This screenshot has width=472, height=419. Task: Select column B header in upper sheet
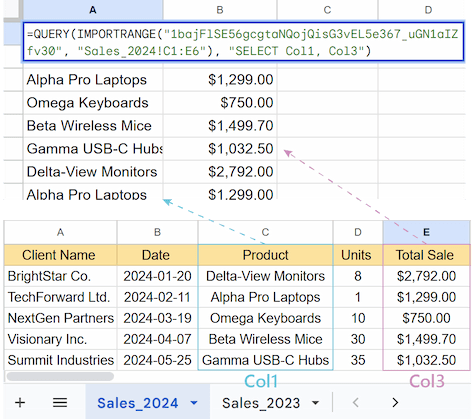220,10
